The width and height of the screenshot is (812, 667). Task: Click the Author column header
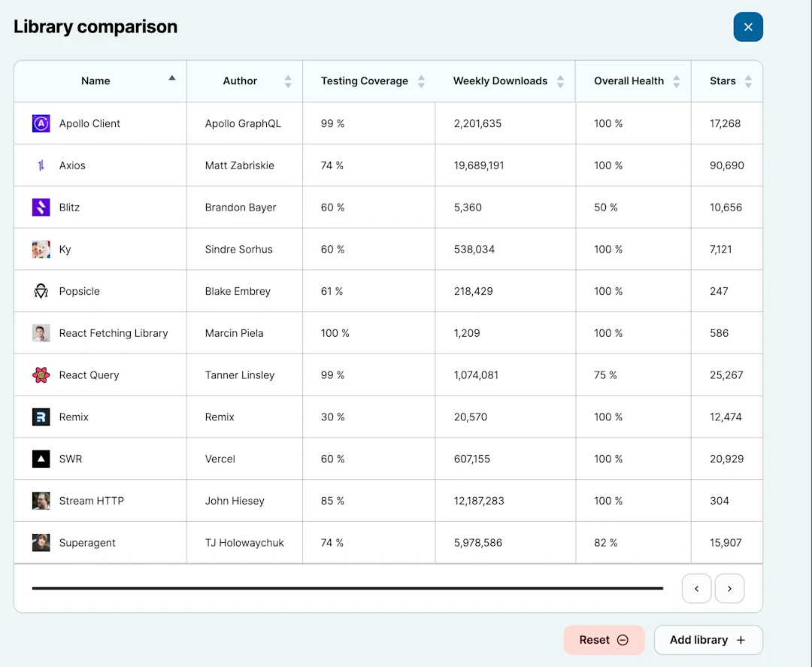click(x=244, y=81)
